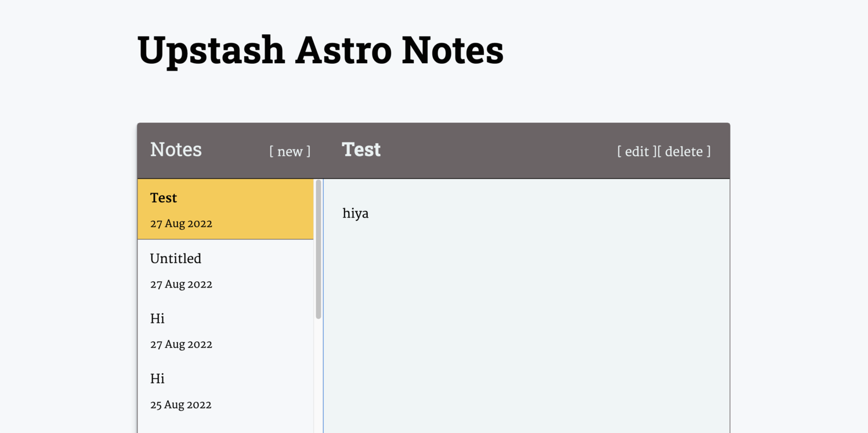Click the date below the first Hi note
Image resolution: width=868 pixels, height=433 pixels.
point(181,344)
